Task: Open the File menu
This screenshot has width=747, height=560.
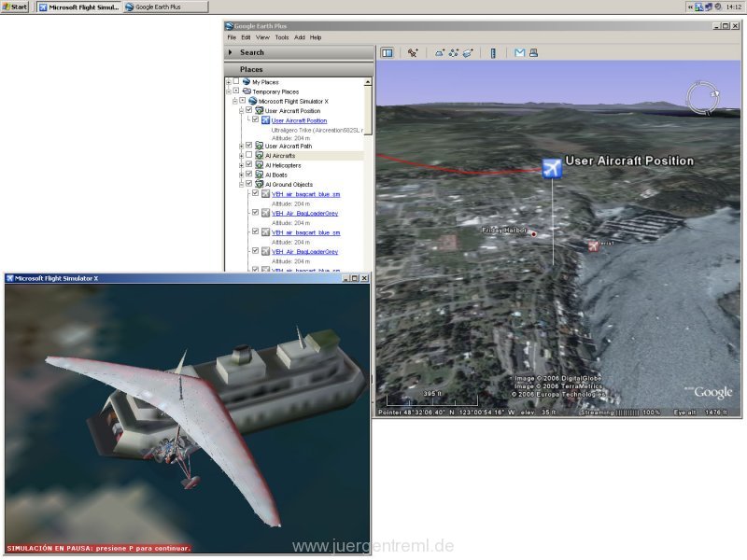Action: pos(232,37)
